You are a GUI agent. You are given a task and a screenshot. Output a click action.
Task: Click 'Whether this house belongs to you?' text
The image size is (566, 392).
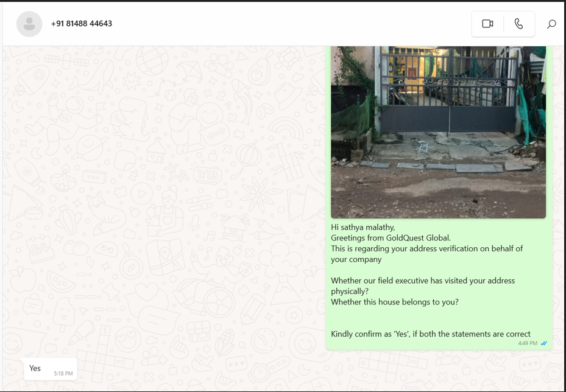[x=394, y=302]
